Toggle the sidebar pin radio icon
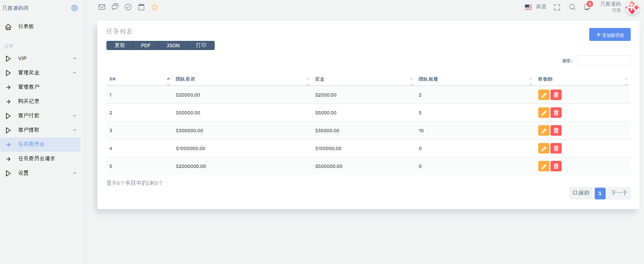Screen dimensions: 644x264 [74, 8]
